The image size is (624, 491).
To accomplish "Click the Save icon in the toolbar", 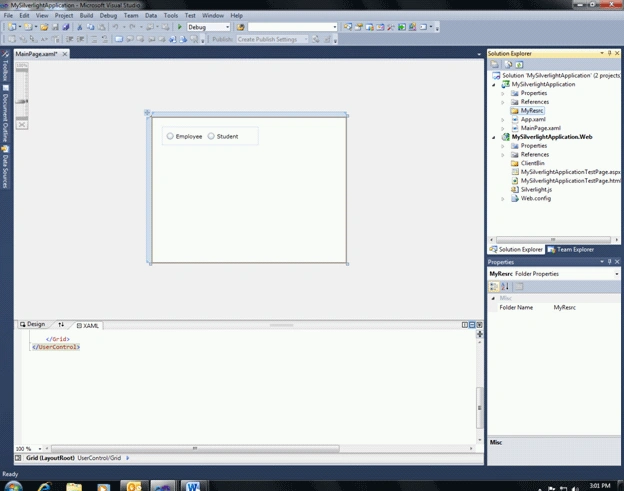I will coord(55,27).
